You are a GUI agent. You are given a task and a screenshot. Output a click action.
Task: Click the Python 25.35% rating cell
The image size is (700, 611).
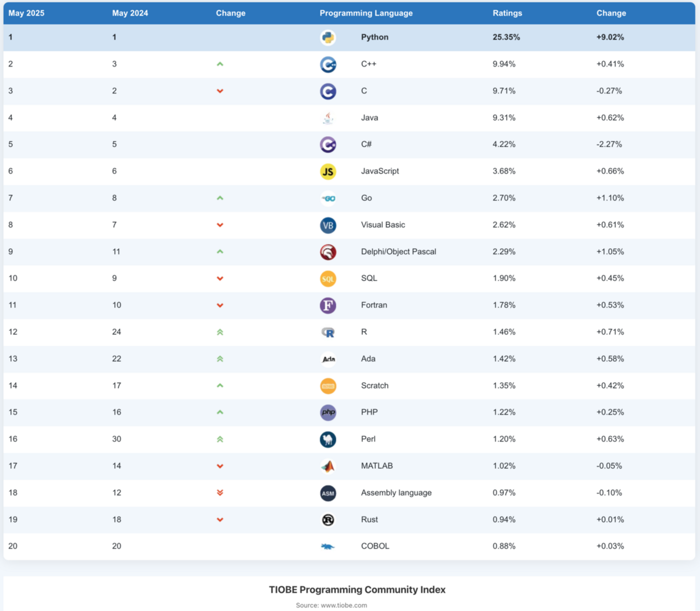[506, 37]
